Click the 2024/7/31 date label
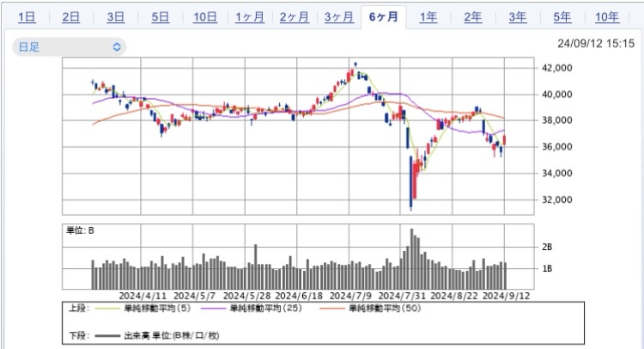Image resolution: width=644 pixels, height=349 pixels. coord(402,296)
